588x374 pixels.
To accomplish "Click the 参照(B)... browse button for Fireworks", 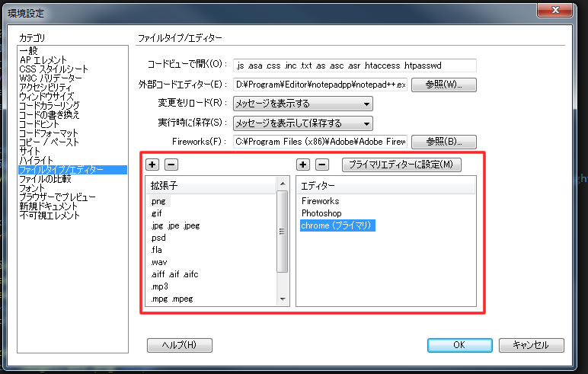I will [x=444, y=142].
